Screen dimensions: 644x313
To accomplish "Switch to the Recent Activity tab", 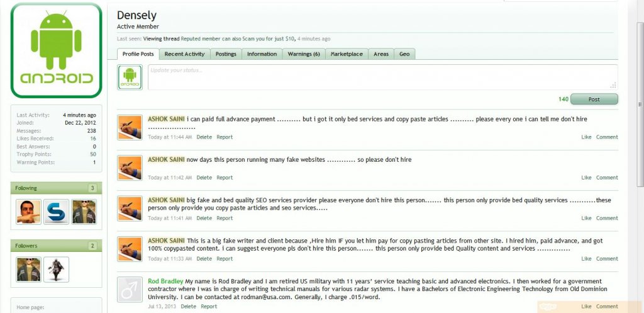I will pyautogui.click(x=184, y=54).
